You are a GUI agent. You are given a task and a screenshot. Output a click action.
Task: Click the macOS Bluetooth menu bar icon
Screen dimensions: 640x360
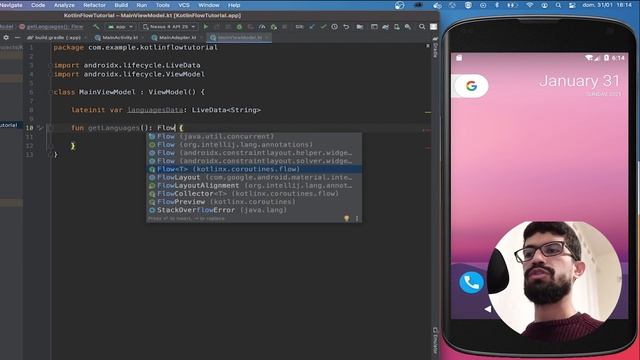(x=497, y=5)
